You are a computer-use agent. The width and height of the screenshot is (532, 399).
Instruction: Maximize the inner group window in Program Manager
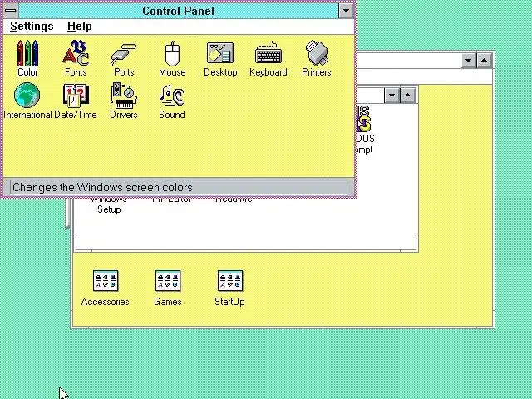click(x=407, y=96)
